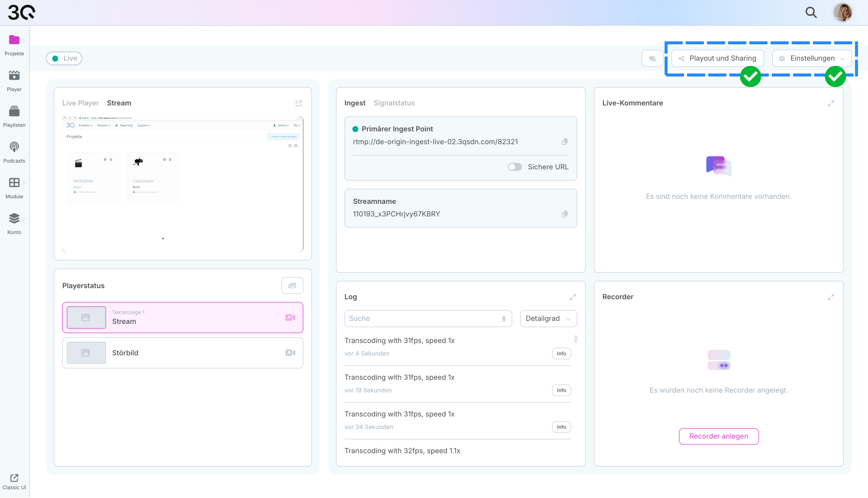868x498 pixels.
Task: Toggle the Live status pill
Action: tap(64, 59)
